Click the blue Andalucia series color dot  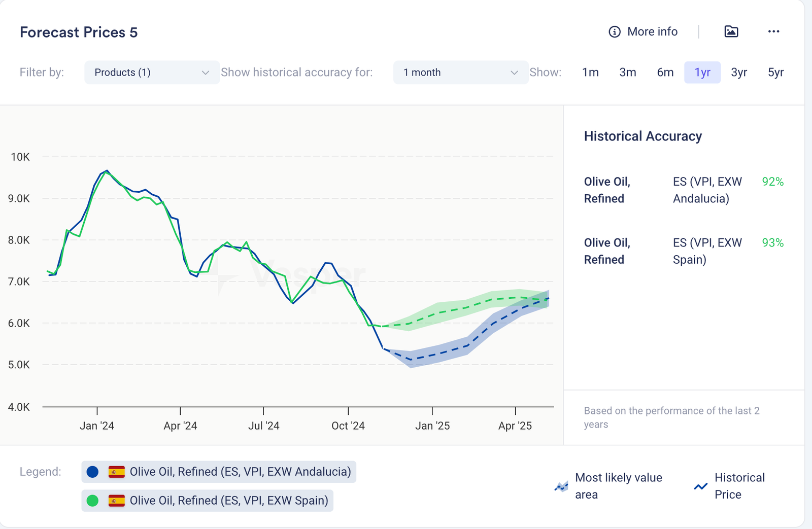tap(92, 472)
